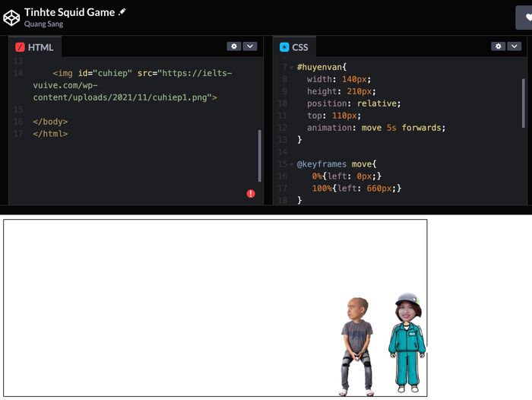This screenshot has height=400, width=532.
Task: Click the heart button to love pen
Action: pyautogui.click(x=525, y=17)
